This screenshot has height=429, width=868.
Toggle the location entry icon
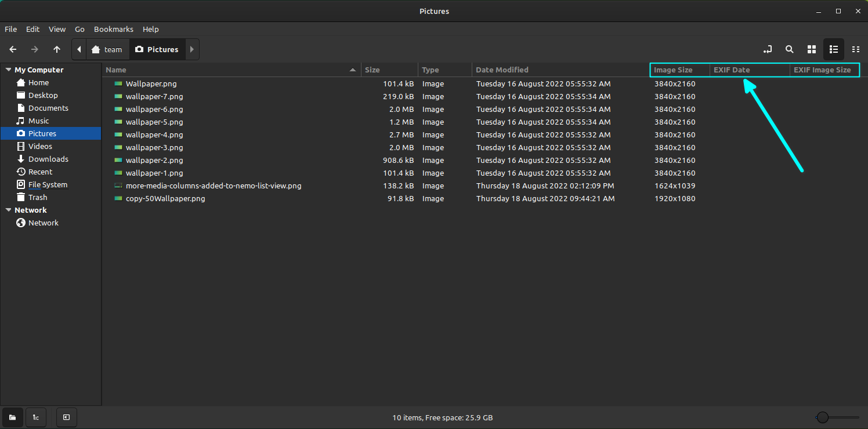(x=768, y=49)
